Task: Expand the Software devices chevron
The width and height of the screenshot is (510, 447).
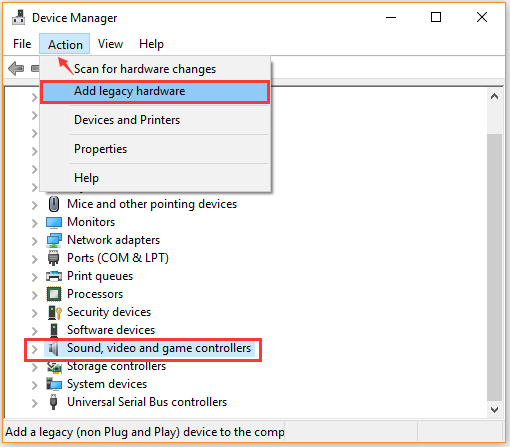Action: coord(34,331)
